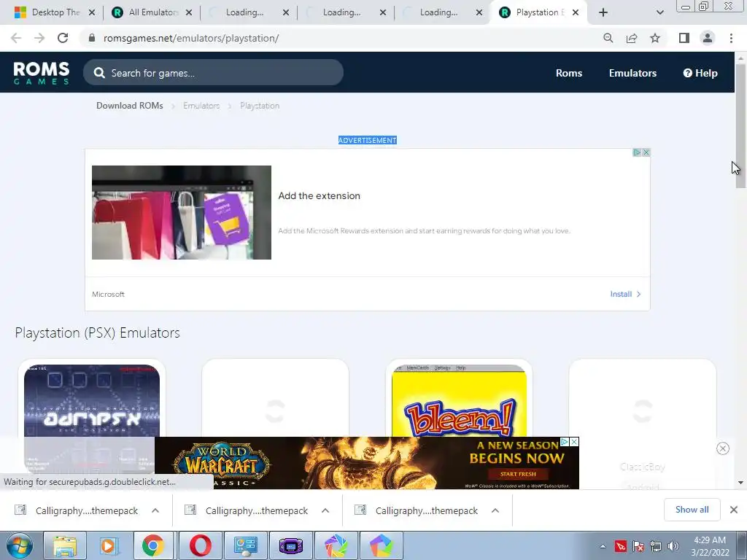Open the taskbar clock and date
The width and height of the screenshot is (747, 560).
tap(710, 546)
